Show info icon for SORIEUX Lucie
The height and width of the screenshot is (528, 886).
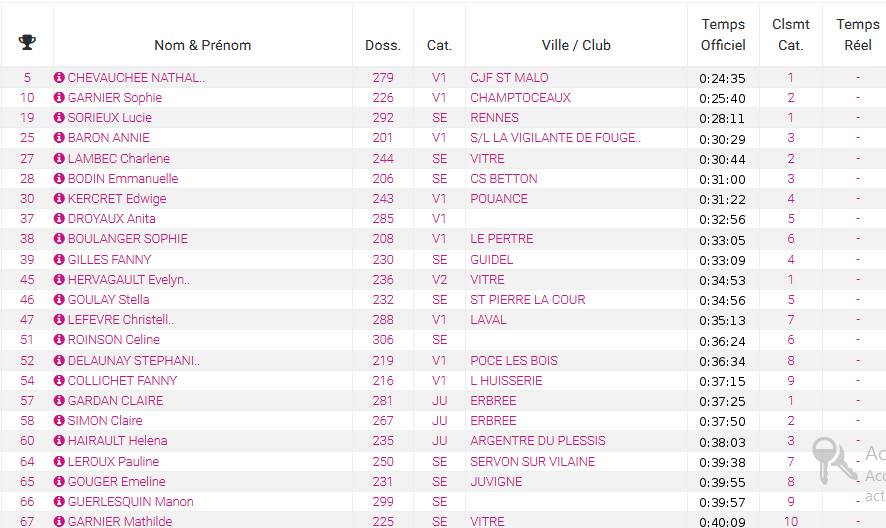(59, 118)
